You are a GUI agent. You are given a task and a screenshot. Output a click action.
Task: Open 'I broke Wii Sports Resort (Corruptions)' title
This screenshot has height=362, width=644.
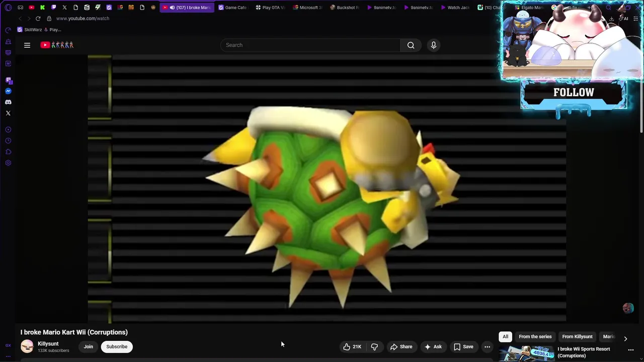(x=584, y=352)
